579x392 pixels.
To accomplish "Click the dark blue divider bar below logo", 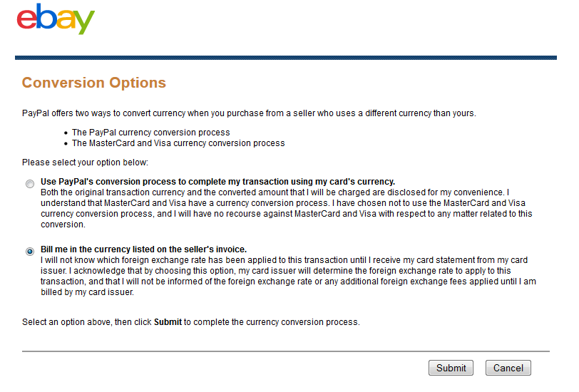I will point(285,58).
